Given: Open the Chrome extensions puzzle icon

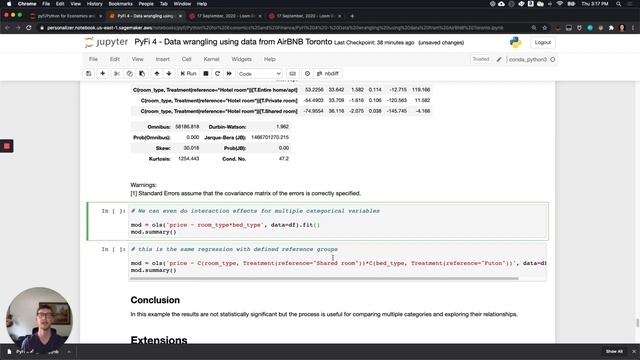Looking at the screenshot, I should [x=611, y=28].
